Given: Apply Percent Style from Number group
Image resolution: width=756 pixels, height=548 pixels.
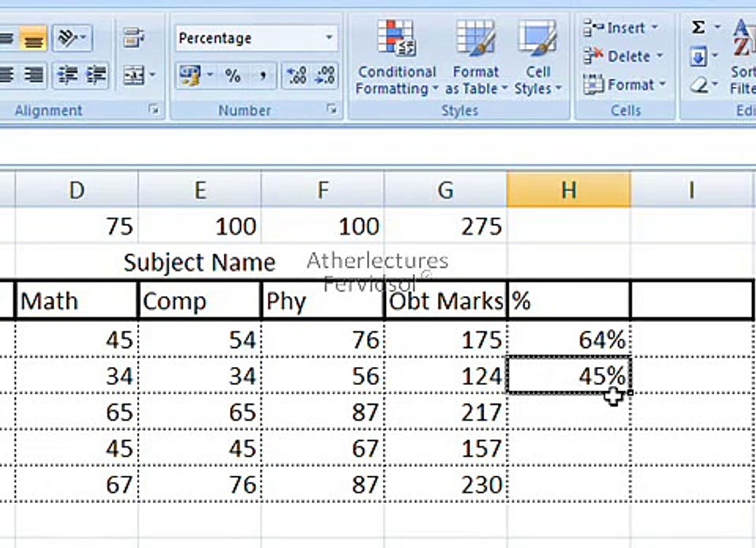Looking at the screenshot, I should click(x=232, y=75).
